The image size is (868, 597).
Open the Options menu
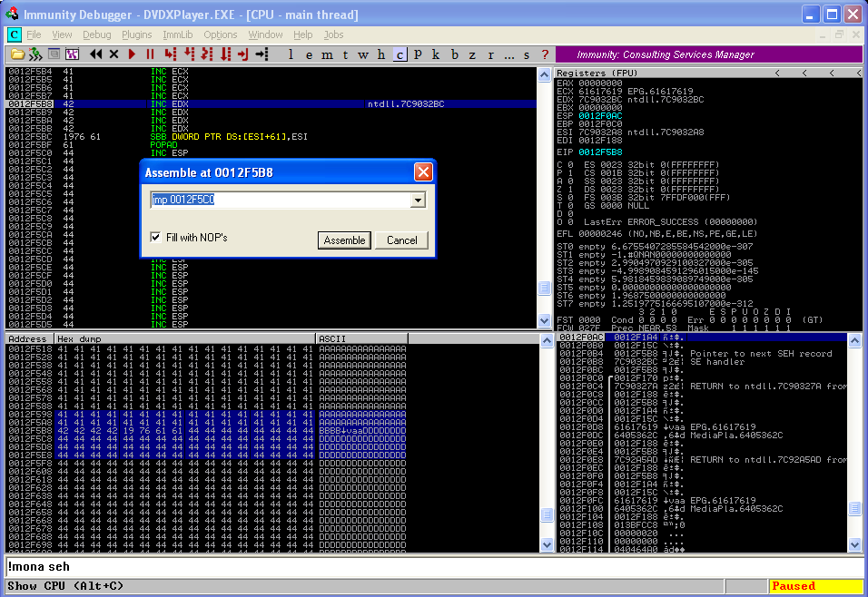pos(221,34)
